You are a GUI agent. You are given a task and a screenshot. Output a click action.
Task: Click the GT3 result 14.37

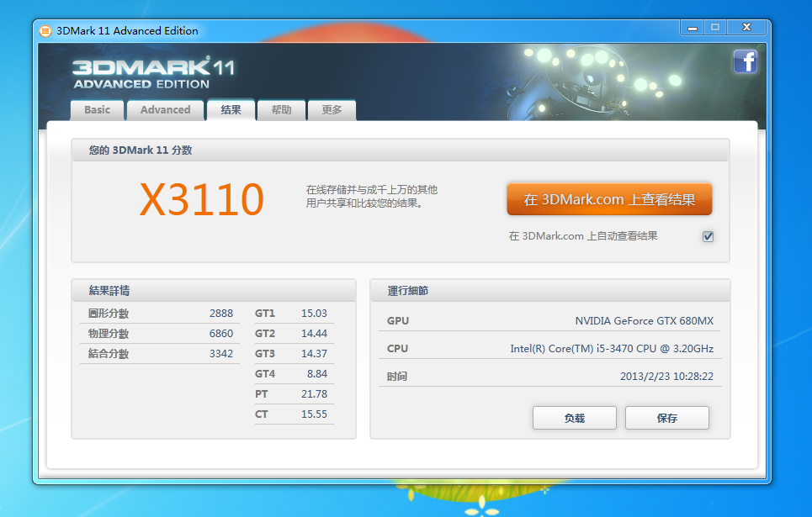point(314,353)
